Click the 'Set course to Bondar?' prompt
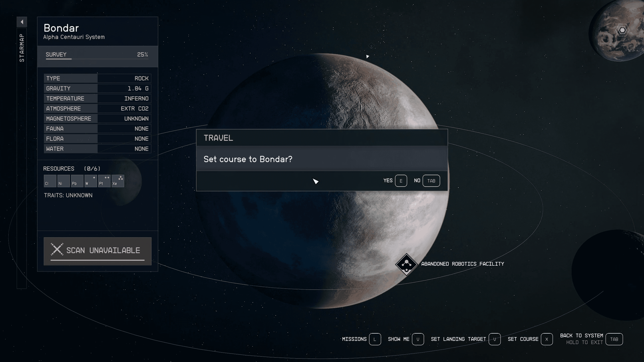The image size is (644, 362). pyautogui.click(x=248, y=159)
